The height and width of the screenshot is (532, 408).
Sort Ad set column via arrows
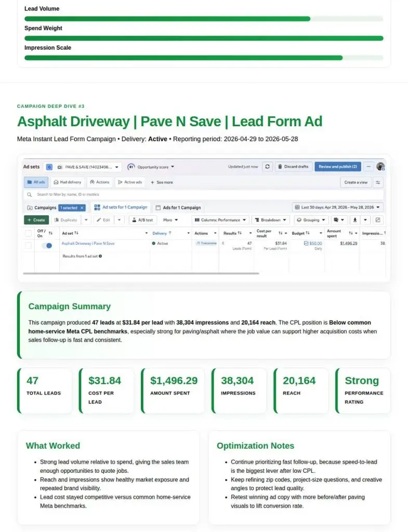coord(76,233)
